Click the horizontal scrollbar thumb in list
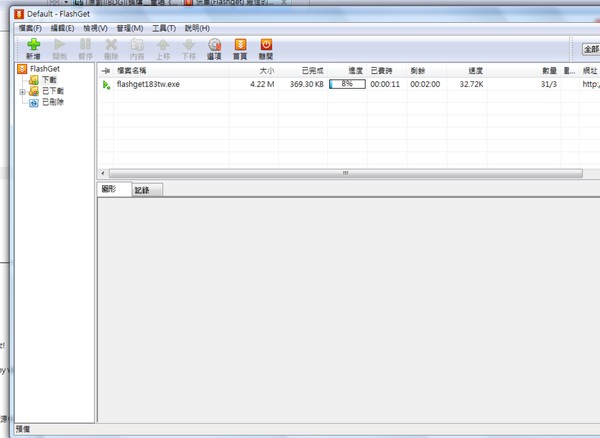This screenshot has width=600, height=438. 346,173
